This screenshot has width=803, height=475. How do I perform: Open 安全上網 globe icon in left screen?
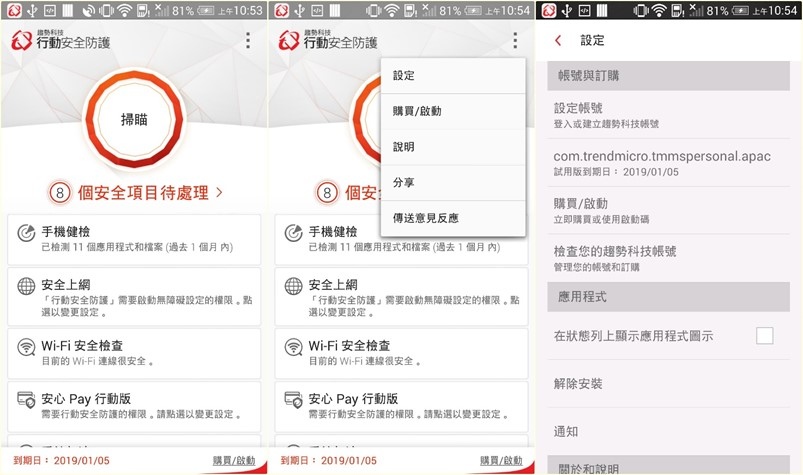point(26,286)
